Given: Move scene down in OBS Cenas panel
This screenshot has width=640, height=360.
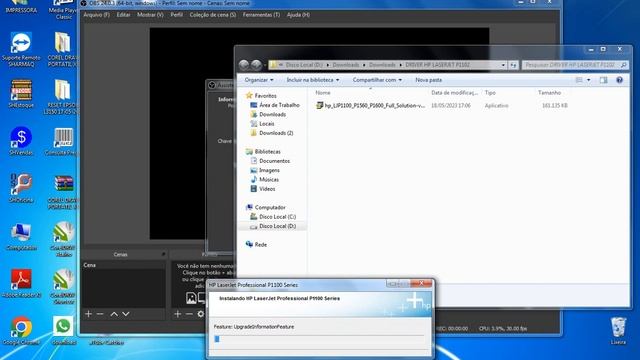Looking at the screenshot, I should coord(126,314).
